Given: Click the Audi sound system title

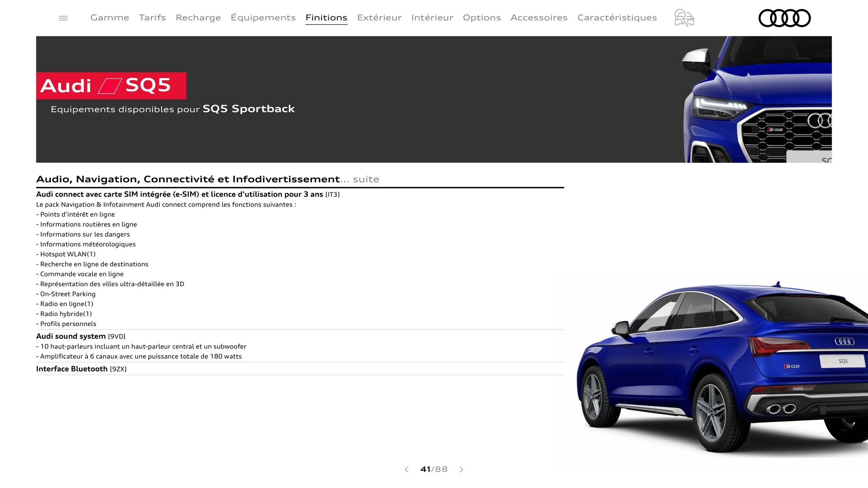Looking at the screenshot, I should pyautogui.click(x=71, y=336).
